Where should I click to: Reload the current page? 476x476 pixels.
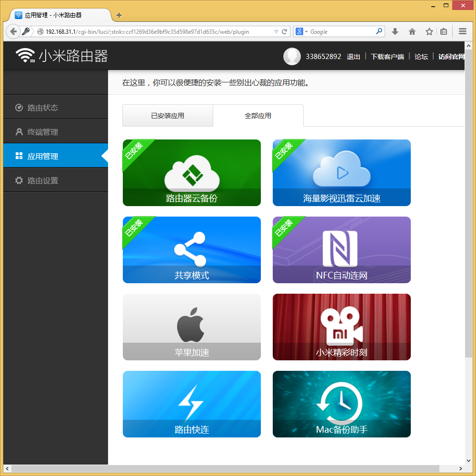(285, 31)
